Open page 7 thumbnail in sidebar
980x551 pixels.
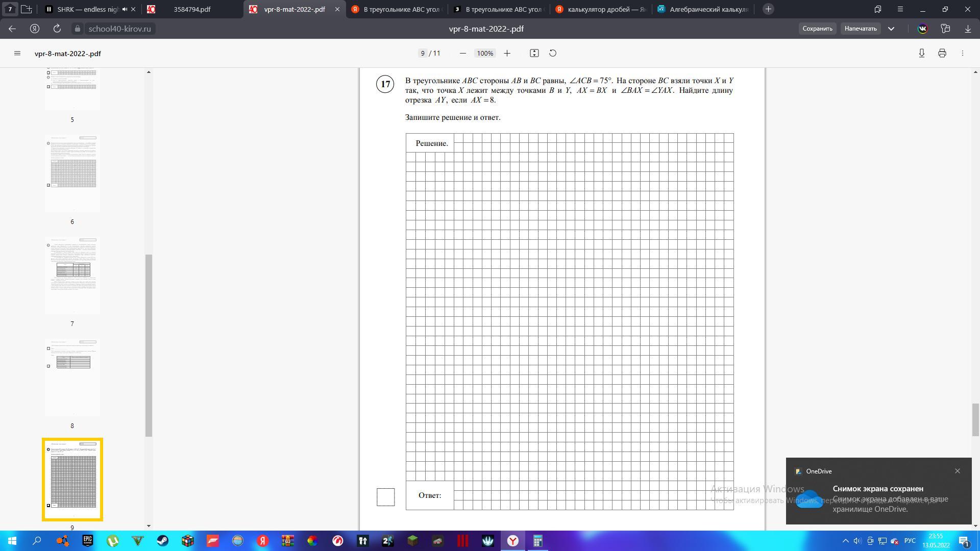coord(72,275)
